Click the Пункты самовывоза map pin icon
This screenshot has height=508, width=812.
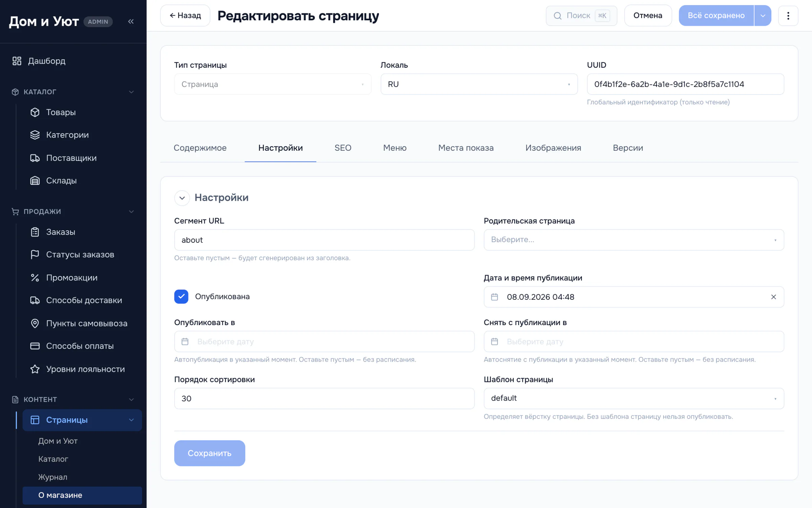click(x=35, y=323)
